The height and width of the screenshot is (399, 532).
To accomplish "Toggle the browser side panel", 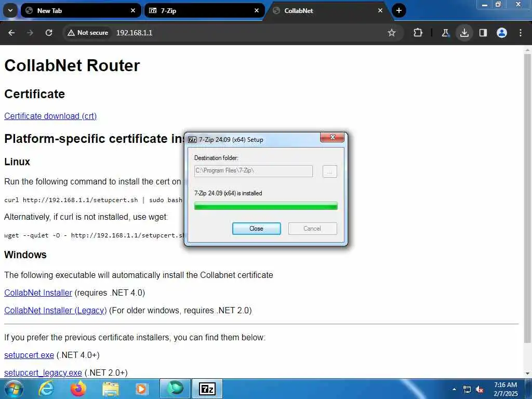I will (x=483, y=33).
